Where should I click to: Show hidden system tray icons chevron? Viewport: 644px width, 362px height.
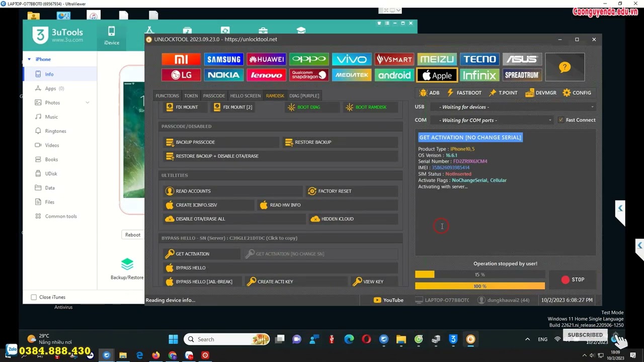(x=527, y=339)
